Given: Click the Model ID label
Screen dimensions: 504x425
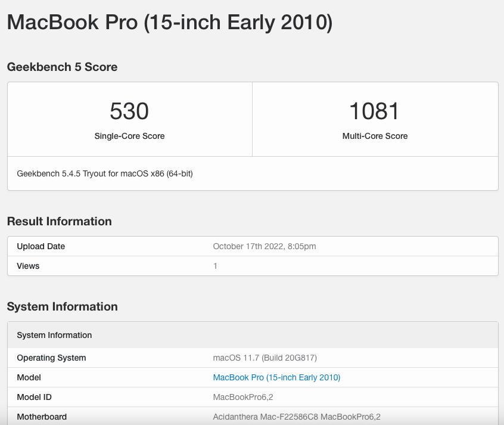Looking at the screenshot, I should point(34,397).
